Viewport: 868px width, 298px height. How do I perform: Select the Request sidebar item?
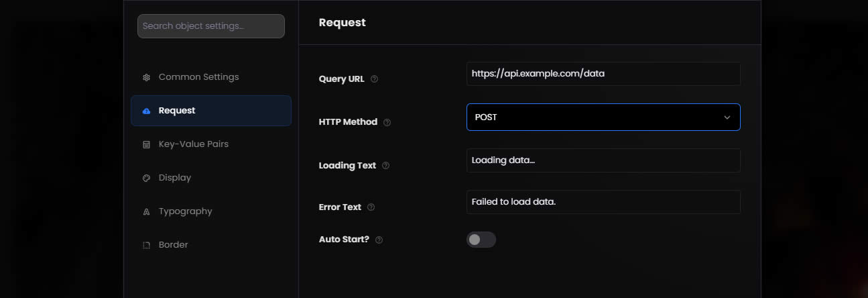211,111
